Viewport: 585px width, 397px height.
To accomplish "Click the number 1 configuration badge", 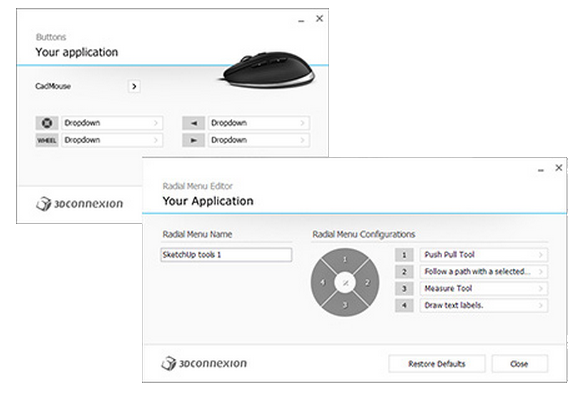I will coord(404,255).
